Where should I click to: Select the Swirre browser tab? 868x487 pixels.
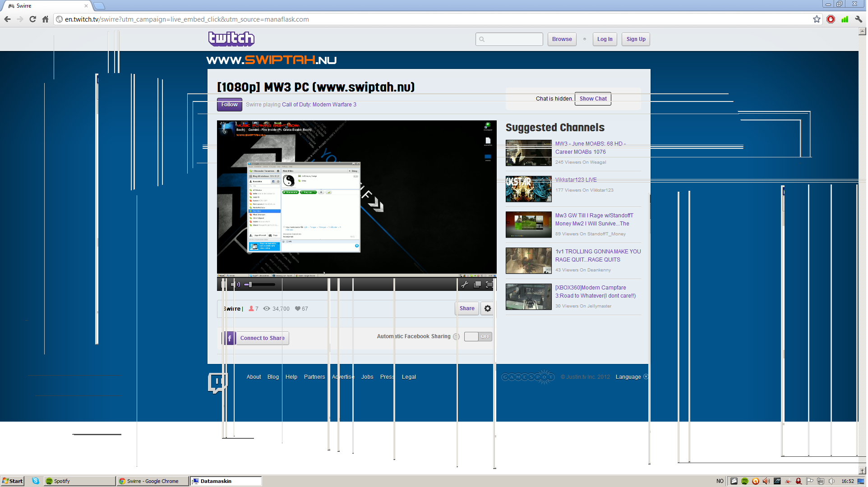pos(47,6)
